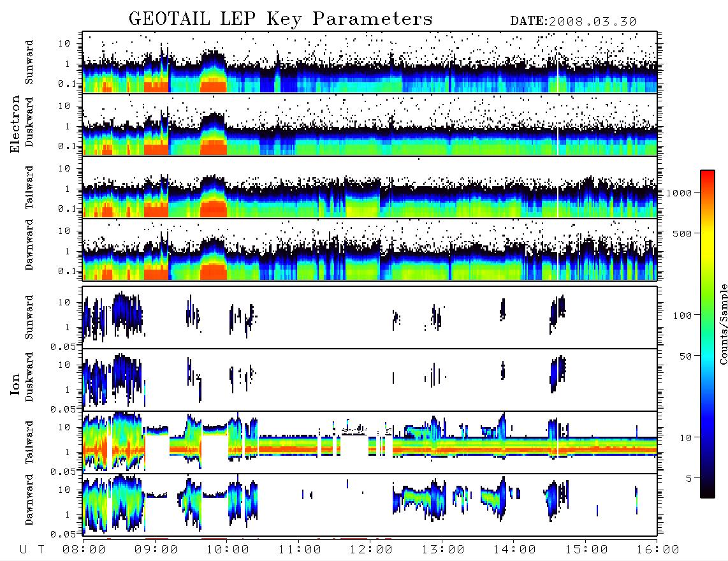Click the Ion "Dawnward" panel label
Screen dimensions: 728x561
click(29, 500)
